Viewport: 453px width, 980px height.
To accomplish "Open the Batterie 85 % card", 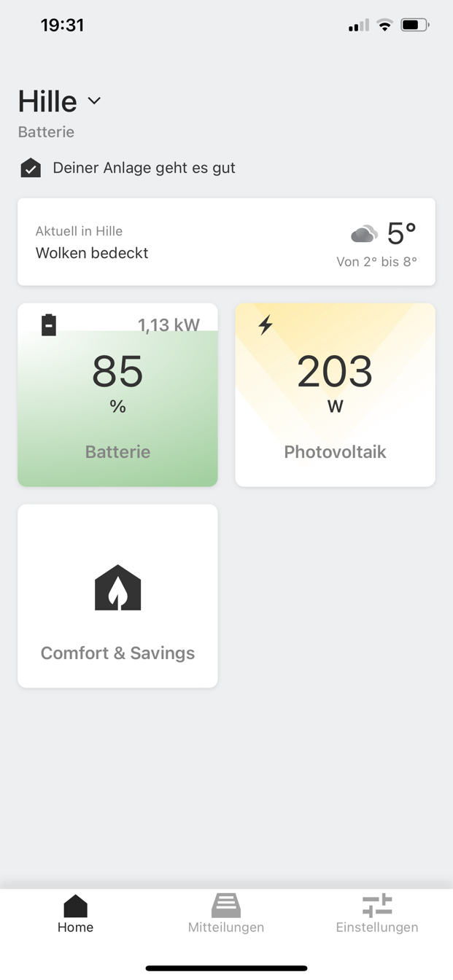I will tap(117, 394).
